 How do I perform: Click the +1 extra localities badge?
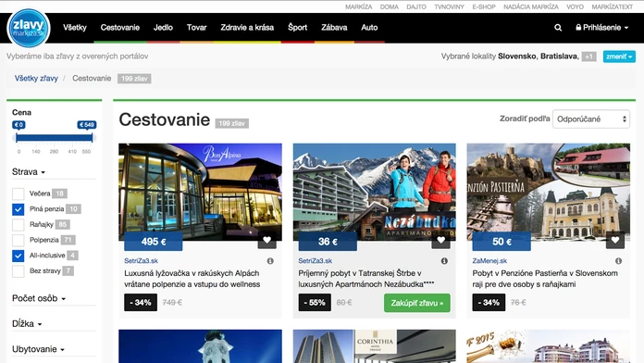coord(589,56)
